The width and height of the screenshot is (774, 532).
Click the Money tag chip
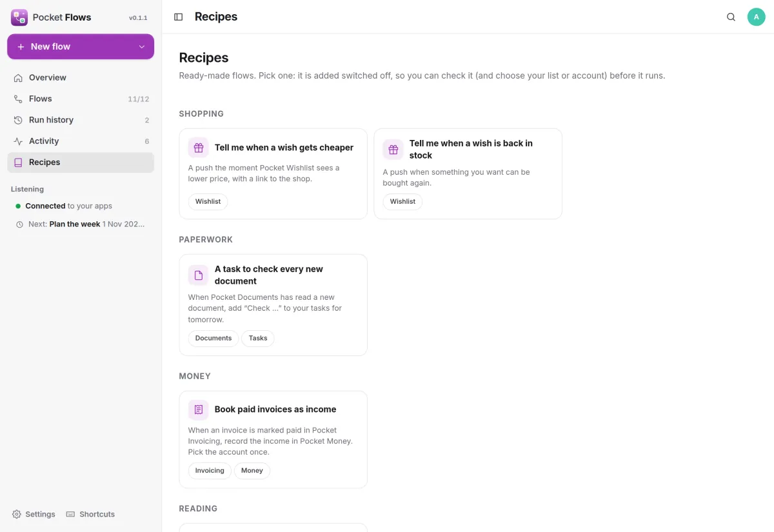coord(252,471)
